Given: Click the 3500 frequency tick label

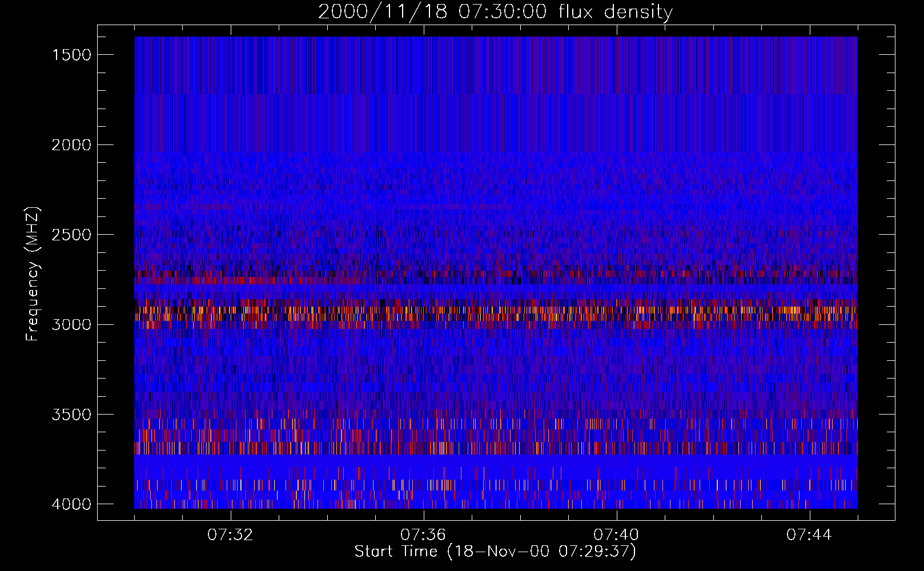Looking at the screenshot, I should point(71,415).
